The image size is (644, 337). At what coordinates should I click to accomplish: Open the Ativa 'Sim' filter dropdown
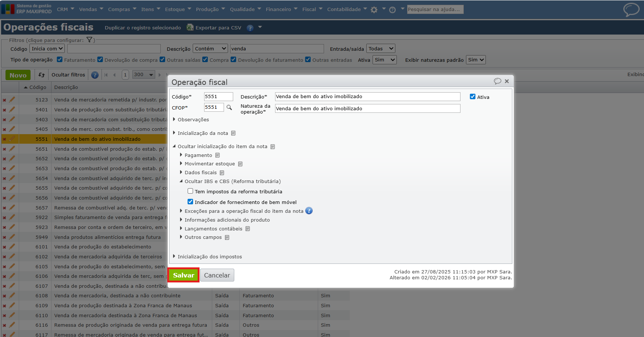(384, 60)
